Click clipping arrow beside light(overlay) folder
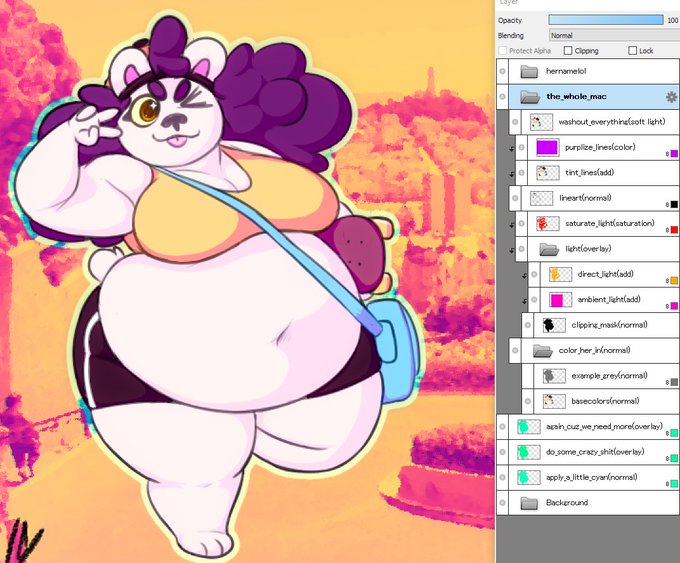 (x=512, y=250)
